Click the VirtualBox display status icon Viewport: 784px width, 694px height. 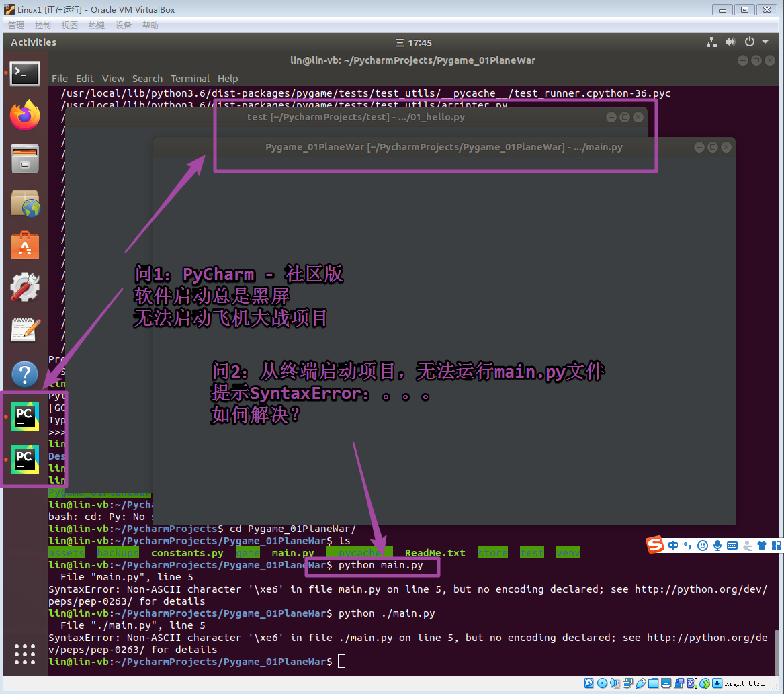click(666, 683)
